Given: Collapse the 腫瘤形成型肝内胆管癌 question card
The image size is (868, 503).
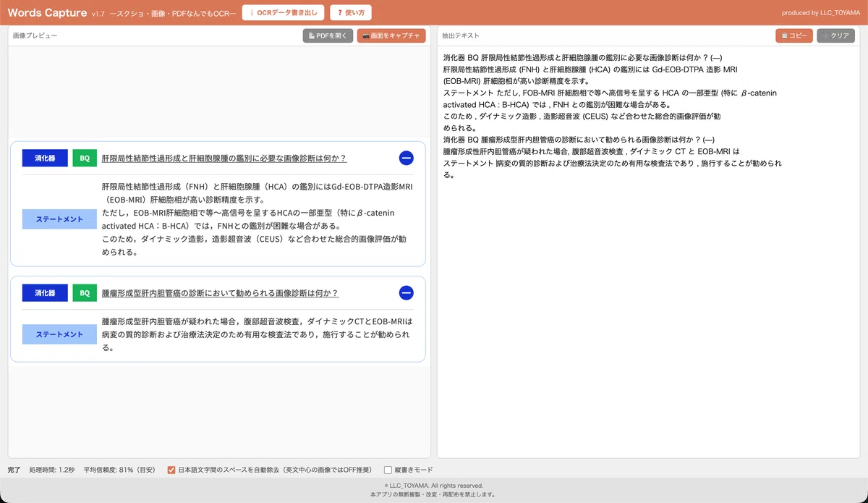Looking at the screenshot, I should point(406,292).
